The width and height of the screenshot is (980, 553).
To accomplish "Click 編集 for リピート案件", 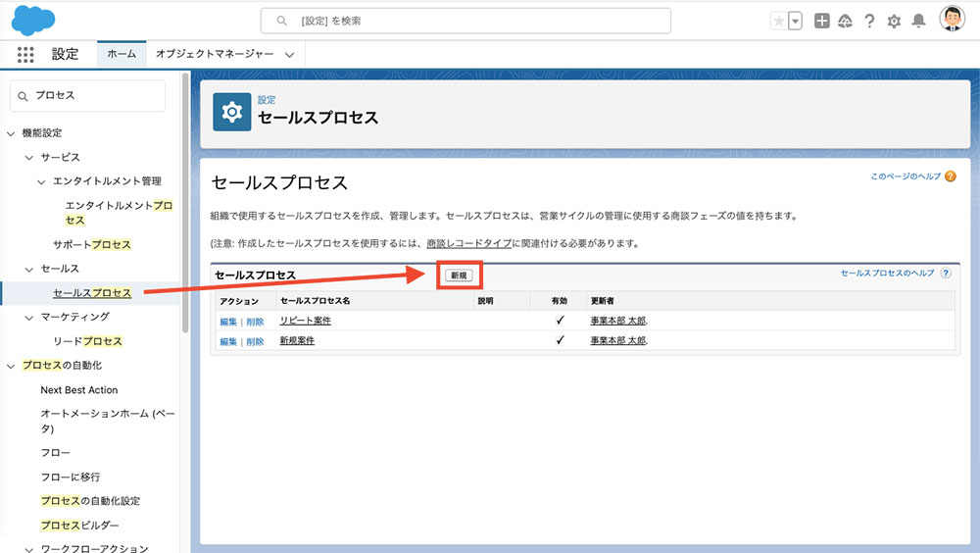I will [228, 322].
